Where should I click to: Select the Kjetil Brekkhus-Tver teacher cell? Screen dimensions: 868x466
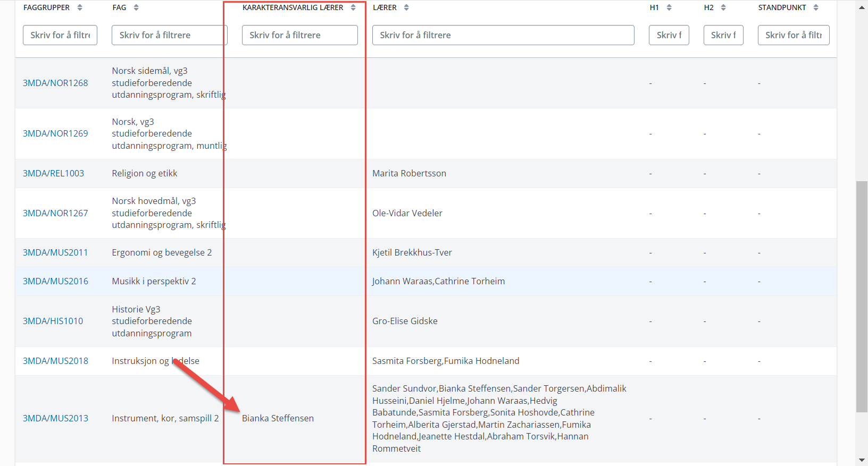click(412, 252)
